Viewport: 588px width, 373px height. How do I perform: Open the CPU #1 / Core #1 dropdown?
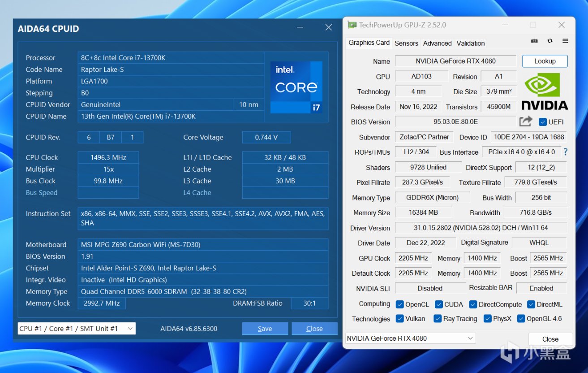[x=77, y=329]
